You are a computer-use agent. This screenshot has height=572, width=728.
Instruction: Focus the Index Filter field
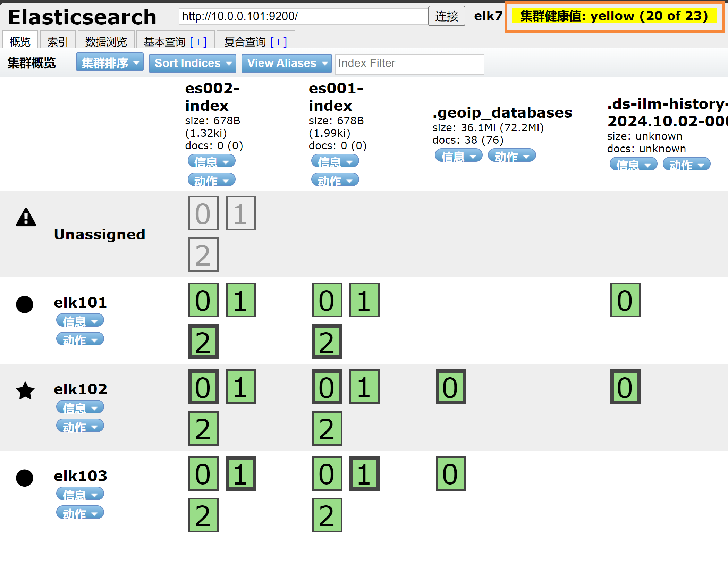pos(409,64)
